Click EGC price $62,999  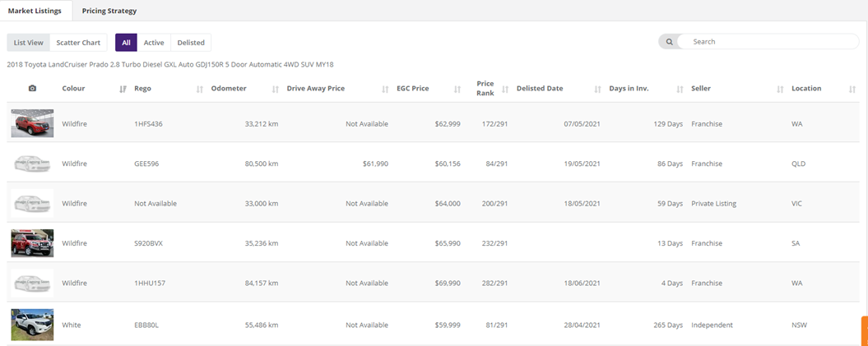coord(448,124)
